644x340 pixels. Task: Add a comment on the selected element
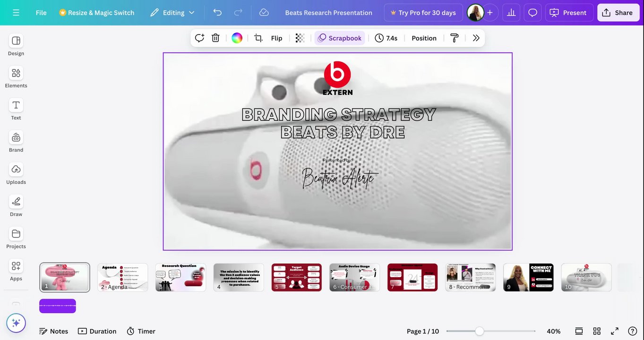tap(199, 38)
